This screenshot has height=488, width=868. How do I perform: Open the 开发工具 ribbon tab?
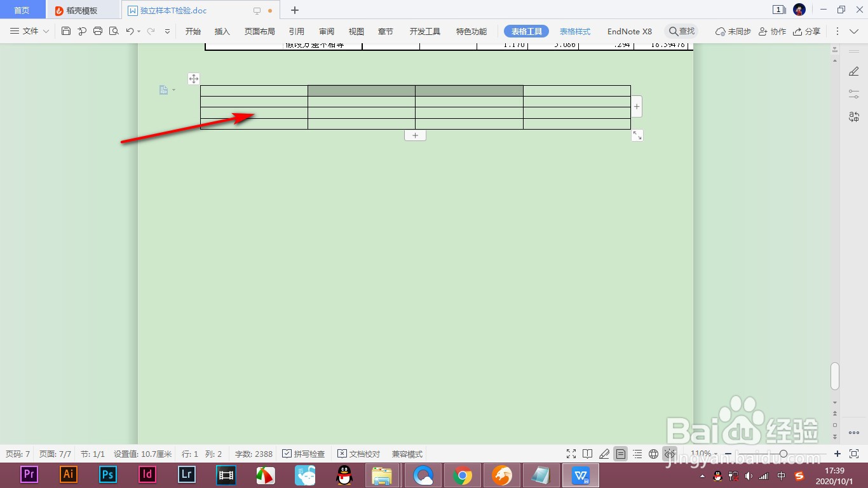[425, 31]
